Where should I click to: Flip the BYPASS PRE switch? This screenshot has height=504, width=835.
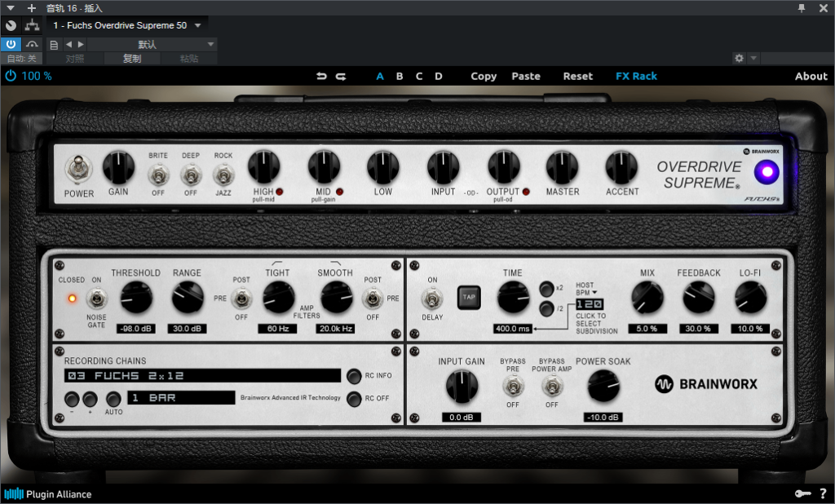tap(513, 387)
